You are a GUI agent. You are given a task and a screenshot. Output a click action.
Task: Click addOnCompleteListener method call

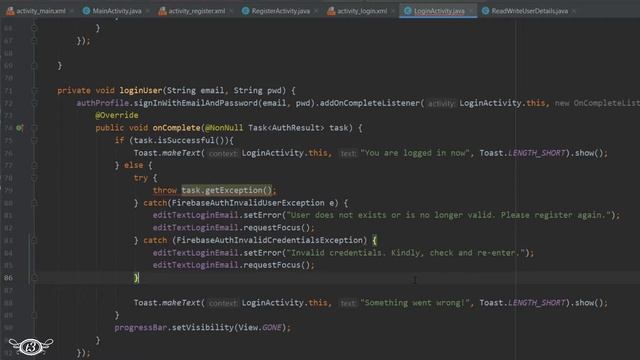(369, 103)
